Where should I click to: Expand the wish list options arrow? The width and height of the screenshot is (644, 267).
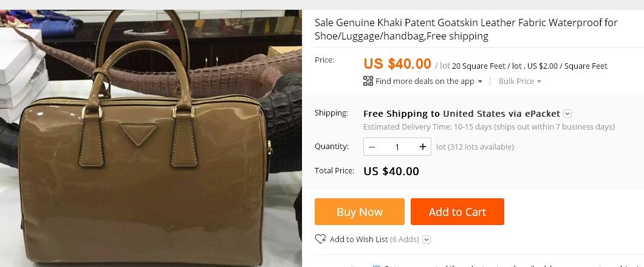point(426,240)
